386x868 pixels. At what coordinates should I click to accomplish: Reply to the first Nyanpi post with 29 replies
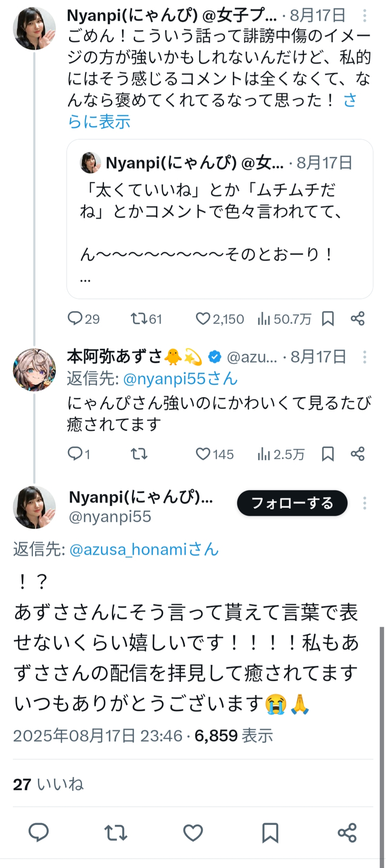75,318
